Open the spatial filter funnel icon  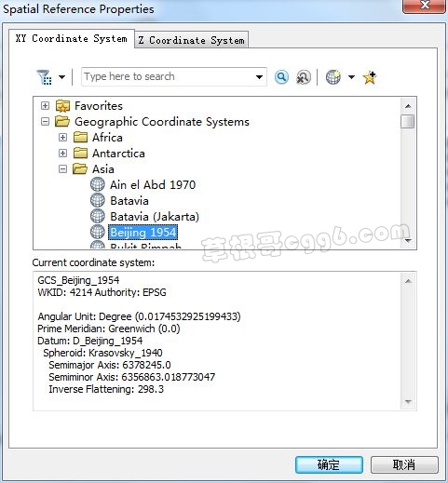(x=44, y=77)
